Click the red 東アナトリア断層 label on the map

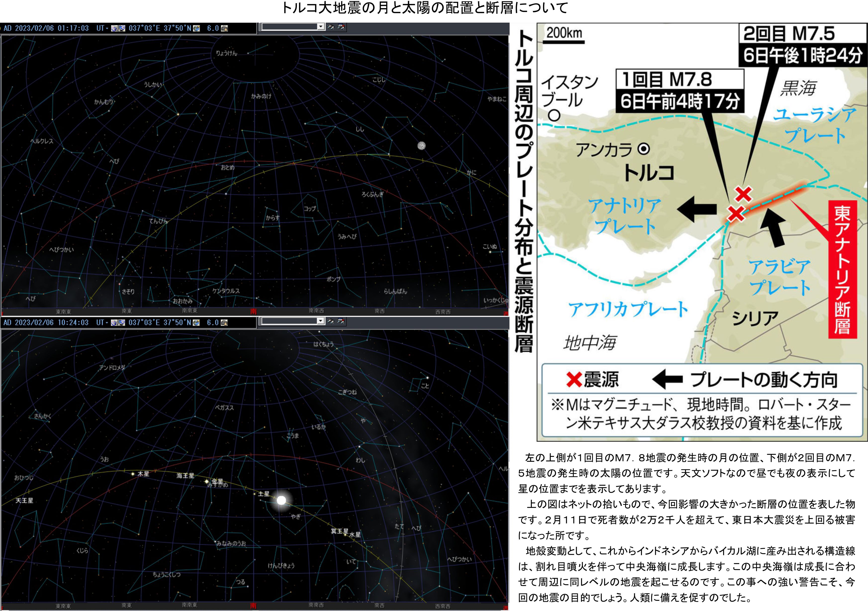coord(842,269)
